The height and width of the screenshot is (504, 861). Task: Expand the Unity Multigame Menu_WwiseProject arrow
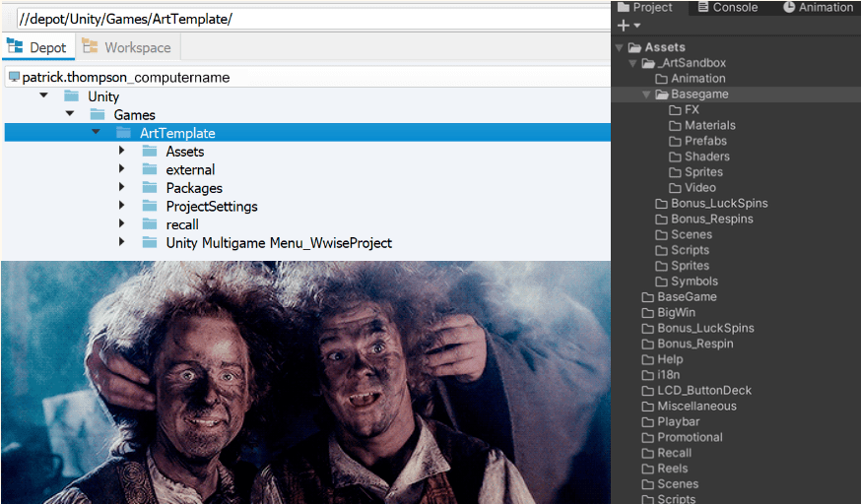pos(122,242)
